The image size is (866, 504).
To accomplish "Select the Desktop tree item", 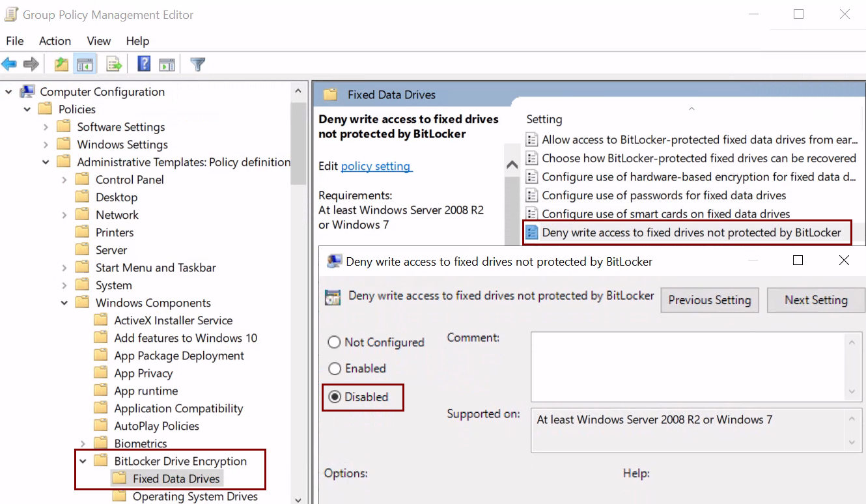I will (117, 197).
